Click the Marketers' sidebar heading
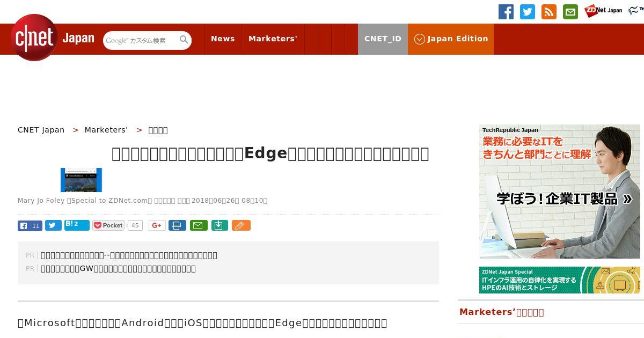 (501, 312)
